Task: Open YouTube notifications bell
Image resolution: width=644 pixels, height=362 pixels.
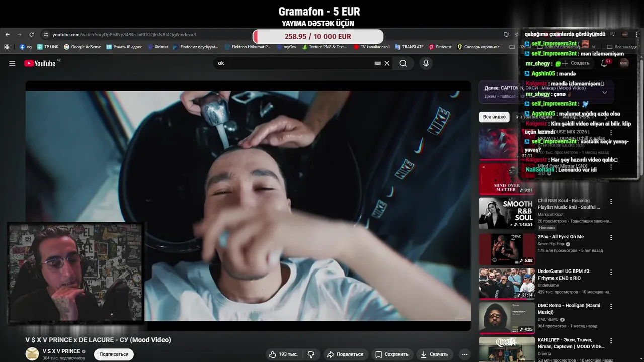Action: coord(604,63)
